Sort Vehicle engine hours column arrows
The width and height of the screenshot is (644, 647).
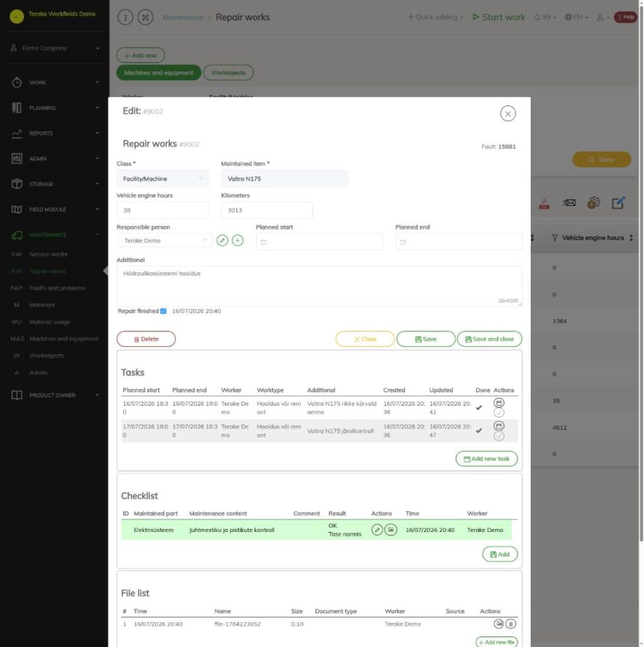631,238
